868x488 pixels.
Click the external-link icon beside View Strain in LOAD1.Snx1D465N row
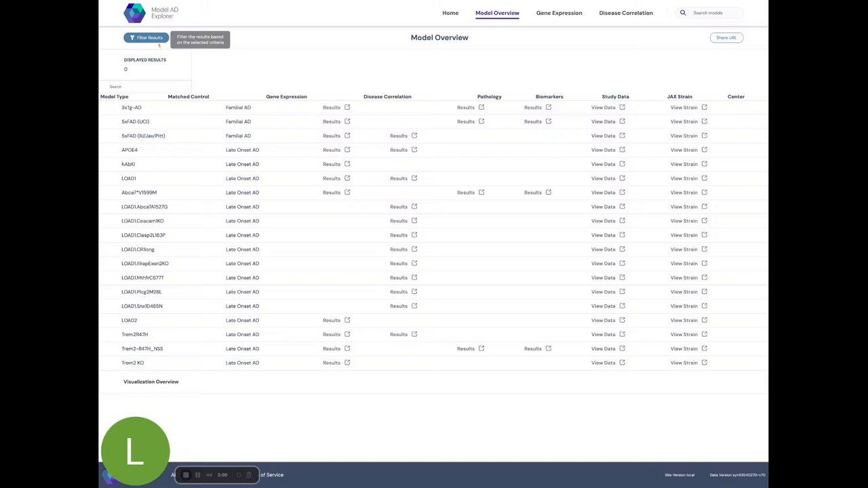(x=704, y=306)
